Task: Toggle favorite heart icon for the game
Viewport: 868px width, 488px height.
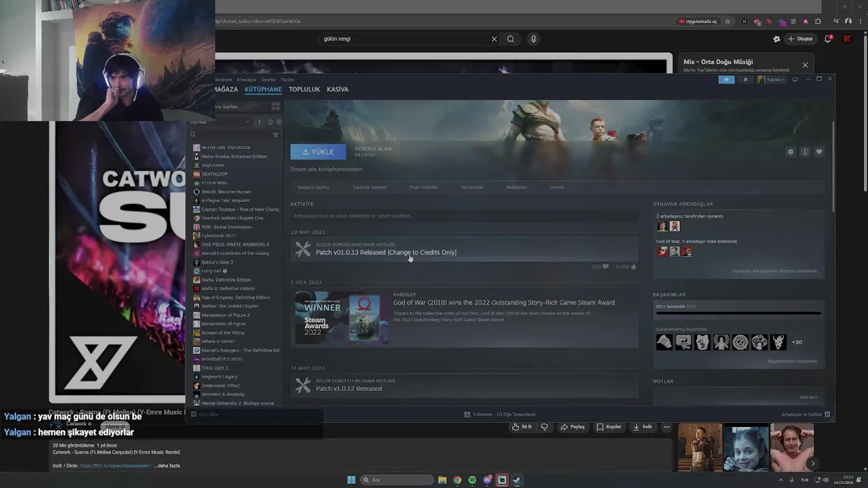Action: coord(819,152)
